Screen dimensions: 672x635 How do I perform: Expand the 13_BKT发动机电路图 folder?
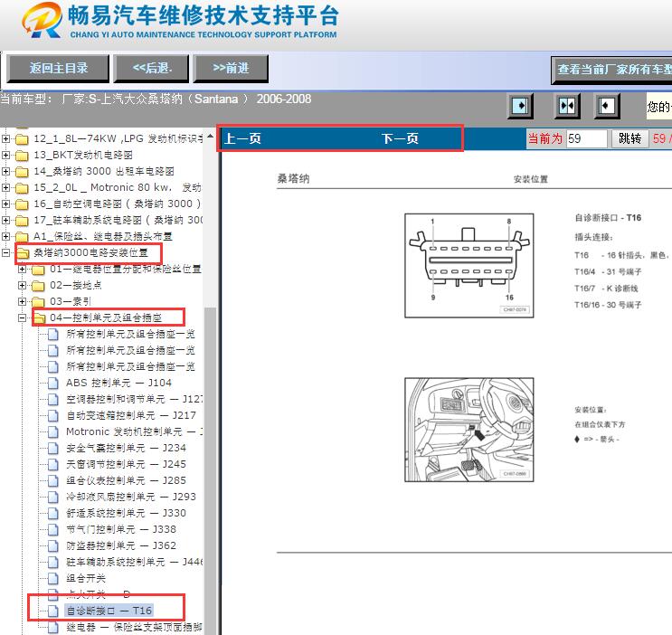(x=5, y=155)
